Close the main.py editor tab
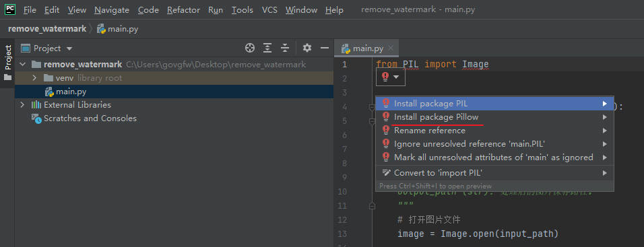 point(391,48)
